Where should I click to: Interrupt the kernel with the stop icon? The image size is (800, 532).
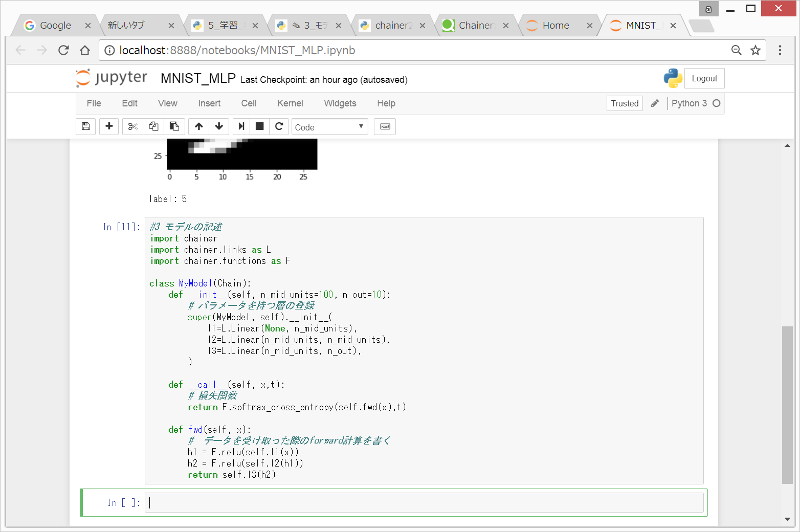pyautogui.click(x=260, y=126)
